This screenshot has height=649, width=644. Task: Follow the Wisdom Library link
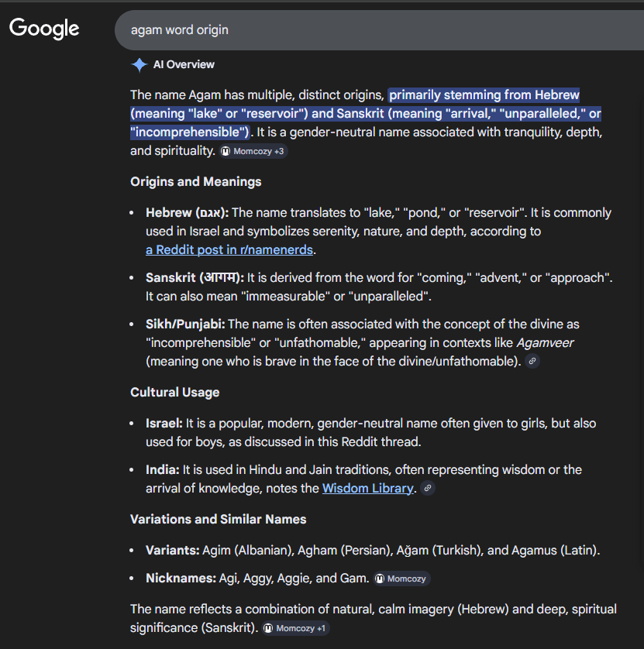tap(367, 488)
